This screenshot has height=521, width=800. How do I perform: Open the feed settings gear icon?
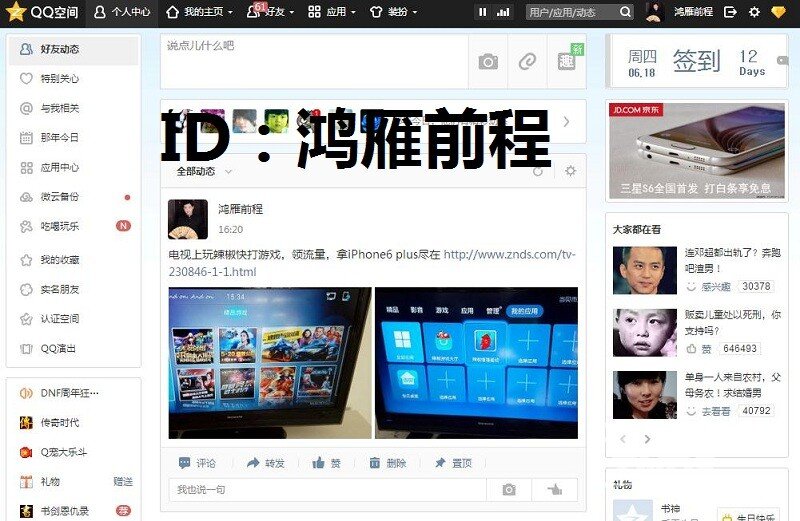[570, 171]
